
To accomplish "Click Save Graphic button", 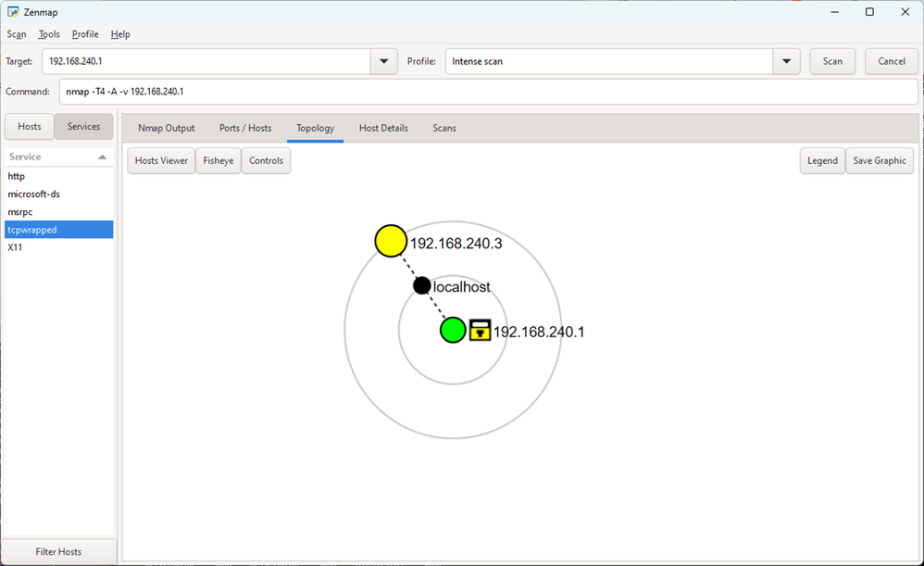I will [x=880, y=160].
